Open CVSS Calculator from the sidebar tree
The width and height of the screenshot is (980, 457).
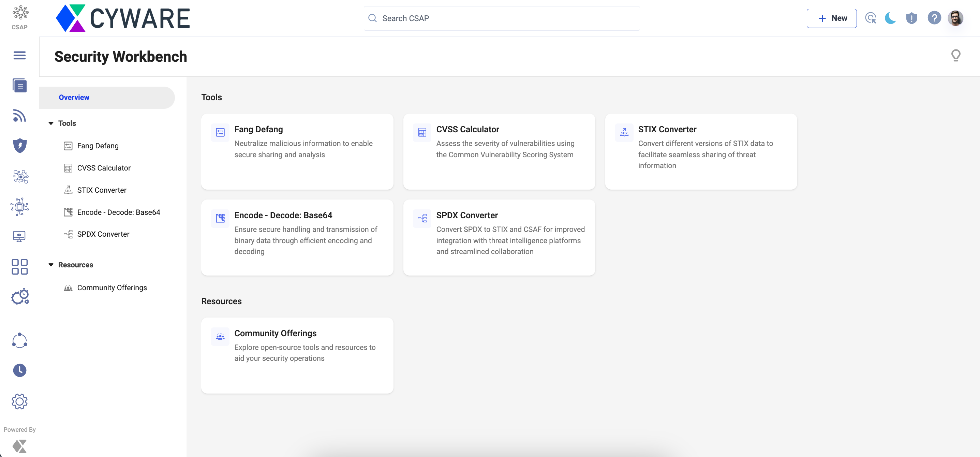pyautogui.click(x=103, y=168)
